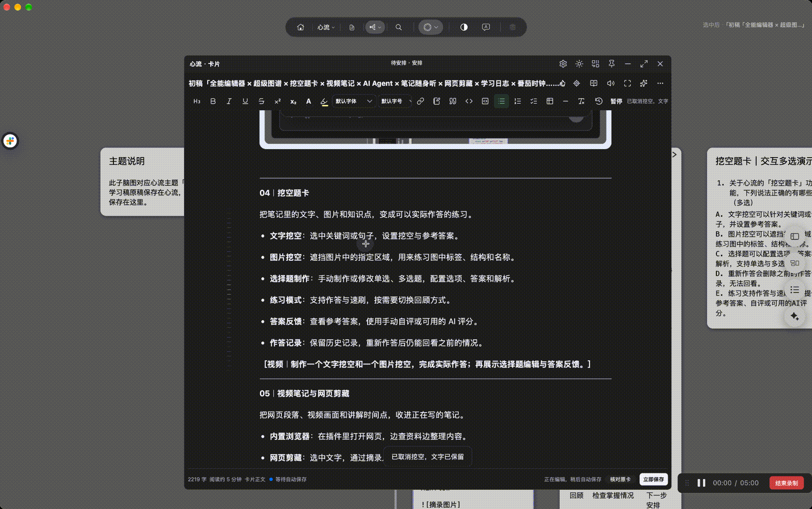
Task: Switch to numbered list format
Action: pos(518,101)
